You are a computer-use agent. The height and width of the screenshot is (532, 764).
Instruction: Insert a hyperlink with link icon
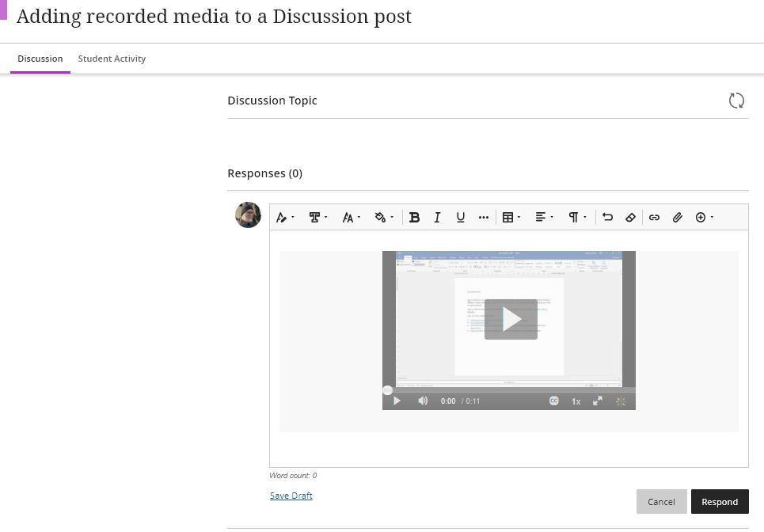[x=654, y=218]
